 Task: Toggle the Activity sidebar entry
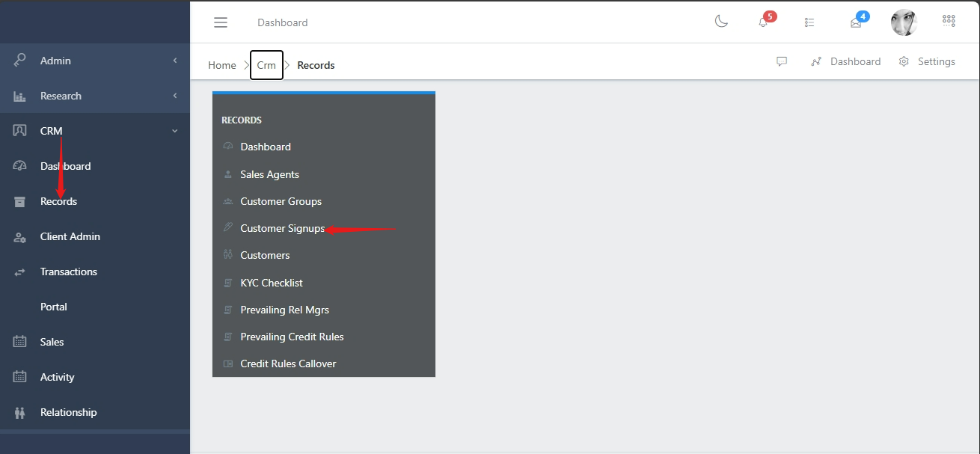click(57, 377)
